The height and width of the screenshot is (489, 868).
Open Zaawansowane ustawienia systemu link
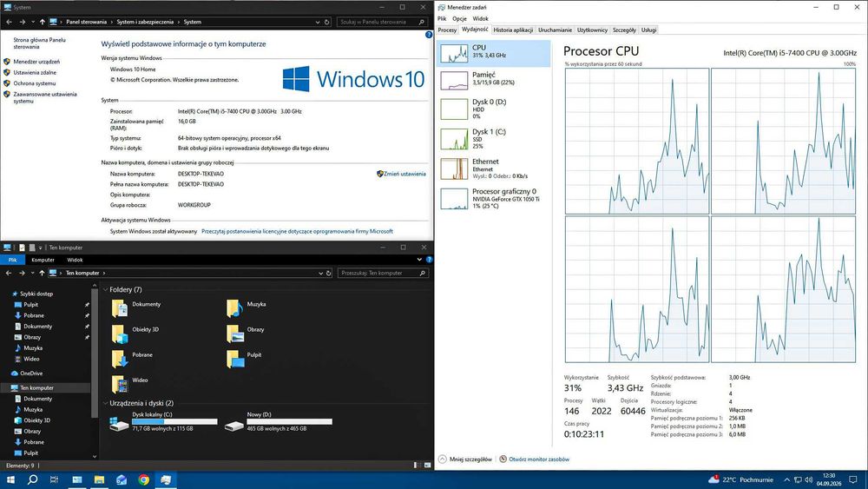[x=45, y=97]
